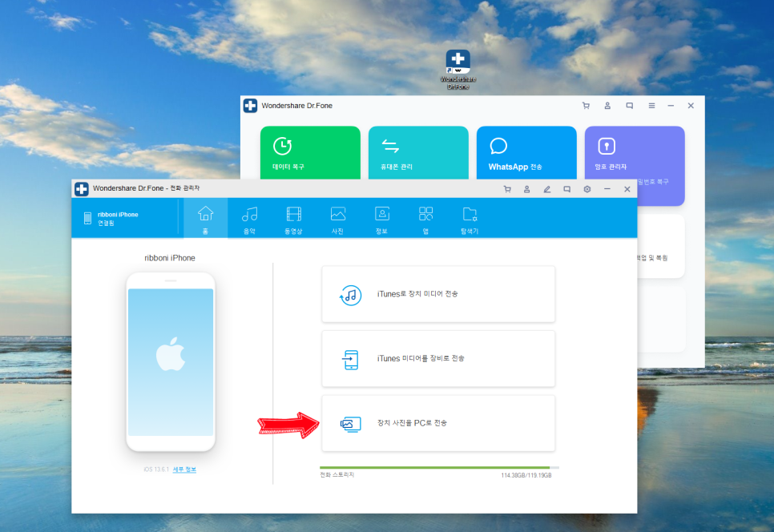Screen dimensions: 774x532
Task: Open hamburger menu in back Dr.Fone window
Action: (x=651, y=106)
